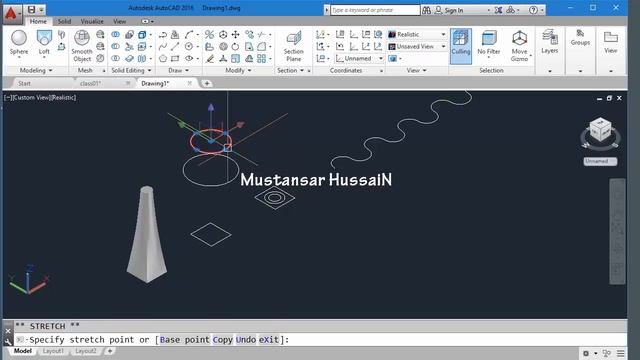Click the Array modify tool
This screenshot has height=360, width=640.
click(x=262, y=58)
